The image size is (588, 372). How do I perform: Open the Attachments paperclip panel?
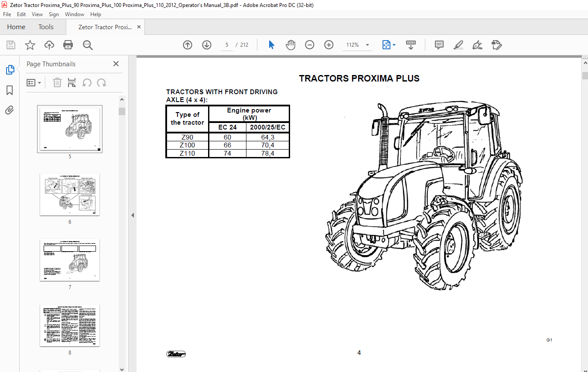point(10,110)
